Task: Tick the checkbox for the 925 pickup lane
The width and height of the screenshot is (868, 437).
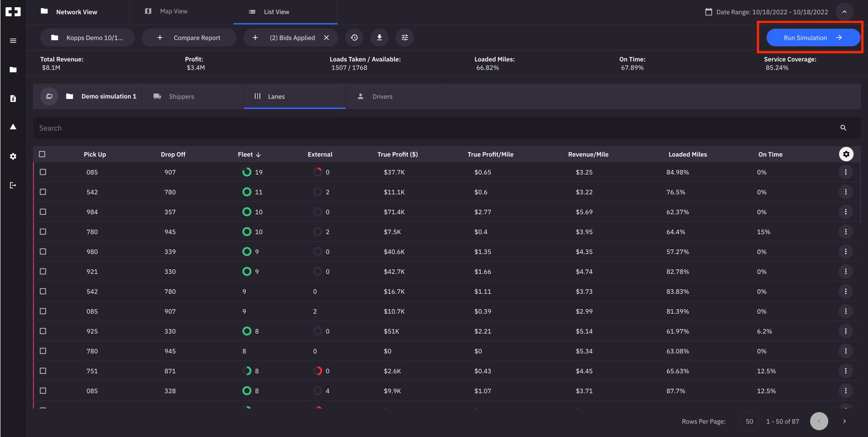Action: pos(43,331)
